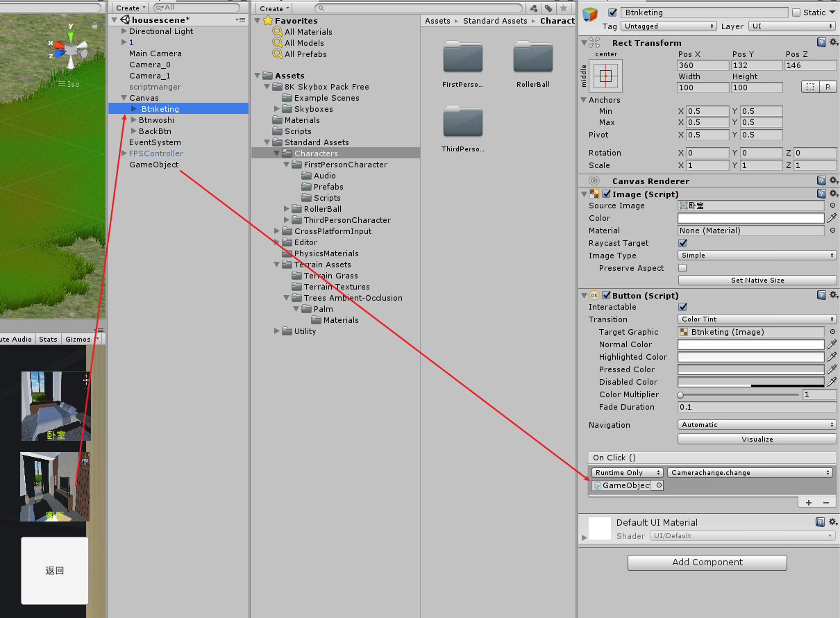This screenshot has width=840, height=618.
Task: Click the help book icon on Rect Transform
Action: pos(822,42)
